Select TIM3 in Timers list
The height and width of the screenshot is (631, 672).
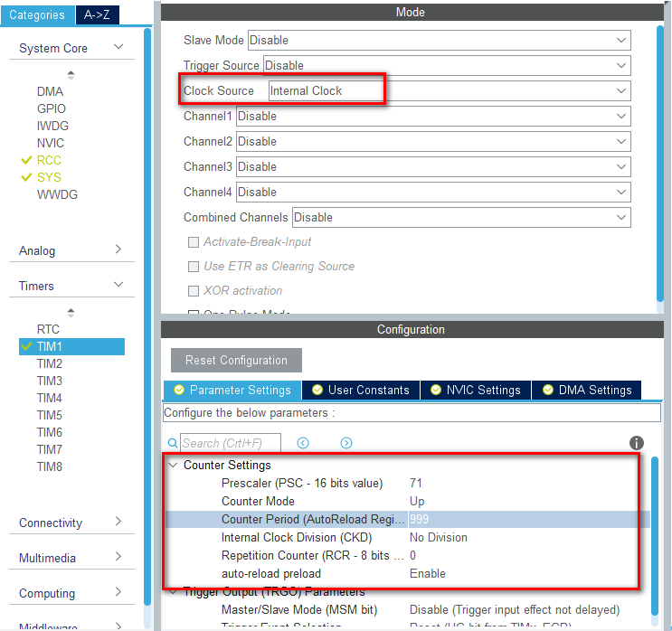[x=50, y=381]
